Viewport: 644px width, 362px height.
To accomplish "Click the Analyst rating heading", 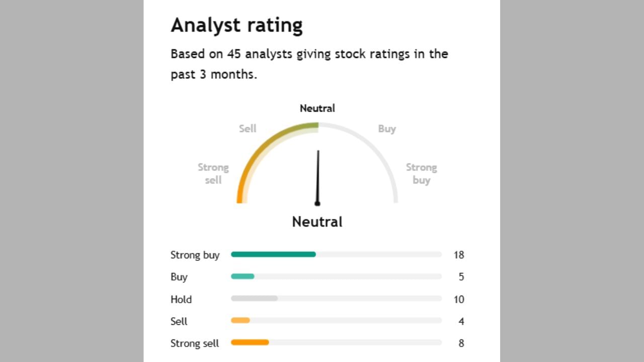I will [236, 25].
